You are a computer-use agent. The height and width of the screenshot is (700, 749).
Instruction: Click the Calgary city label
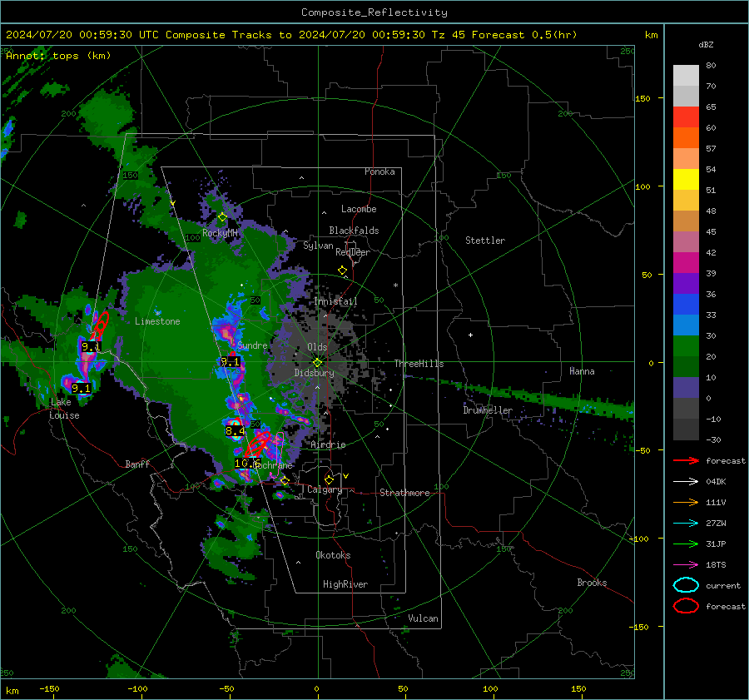click(325, 489)
